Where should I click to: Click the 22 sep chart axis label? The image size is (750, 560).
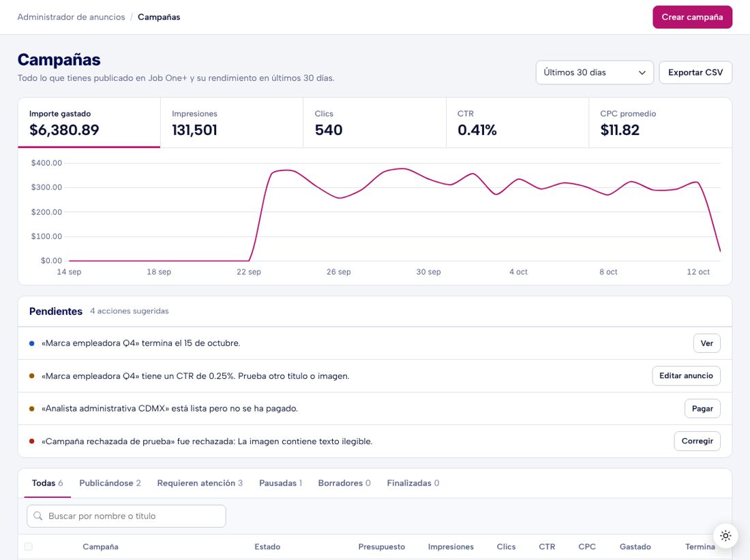[x=249, y=272]
